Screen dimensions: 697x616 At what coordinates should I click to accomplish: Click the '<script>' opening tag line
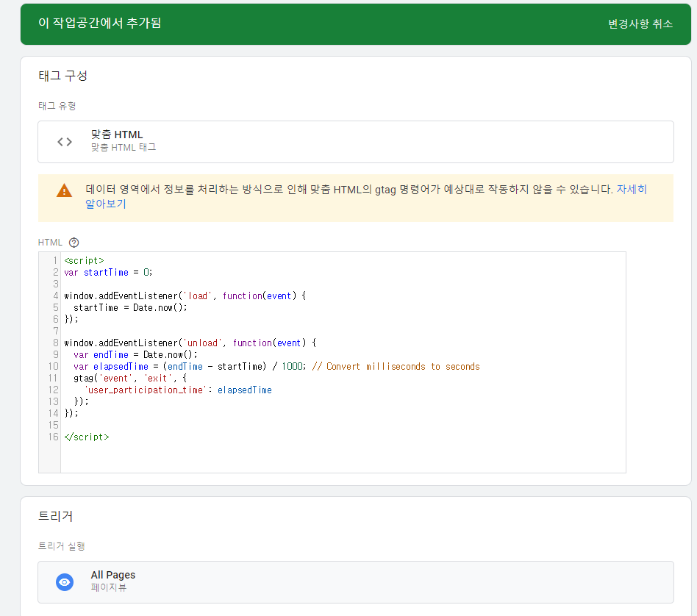[x=84, y=260]
